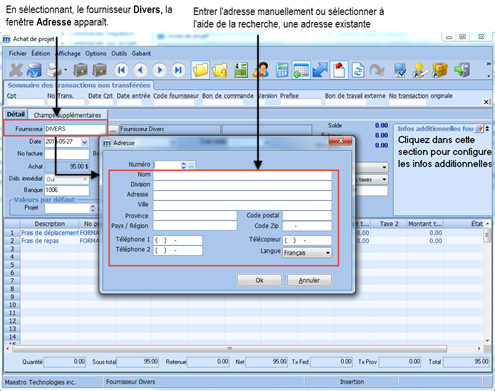The image size is (495, 391).
Task: Click the calculator toolbar icon
Action: 282,70
